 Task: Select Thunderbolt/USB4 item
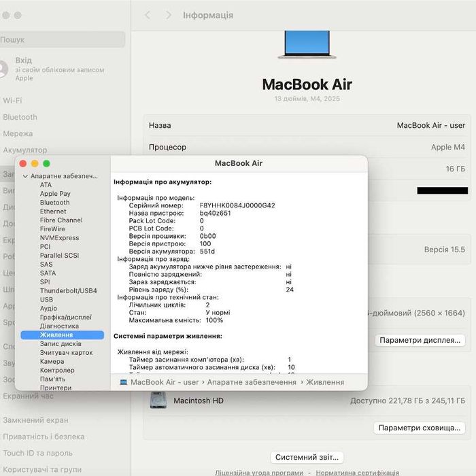(x=68, y=290)
